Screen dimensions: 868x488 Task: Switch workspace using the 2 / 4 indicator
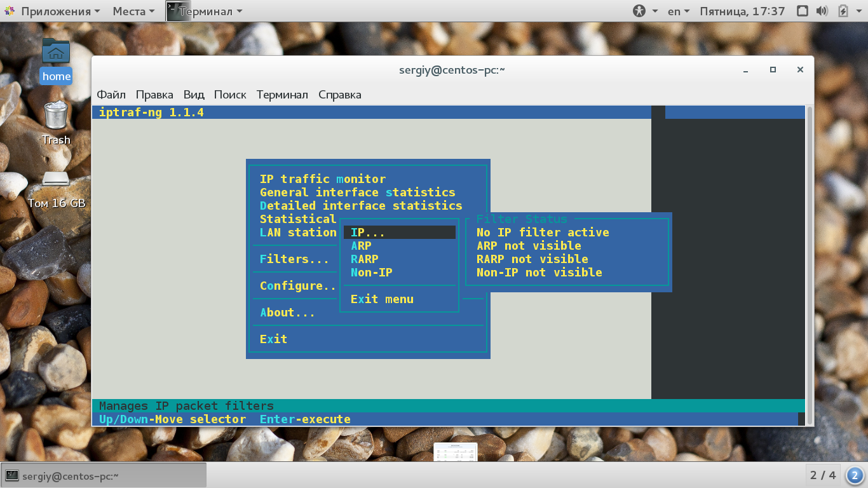[x=823, y=475]
